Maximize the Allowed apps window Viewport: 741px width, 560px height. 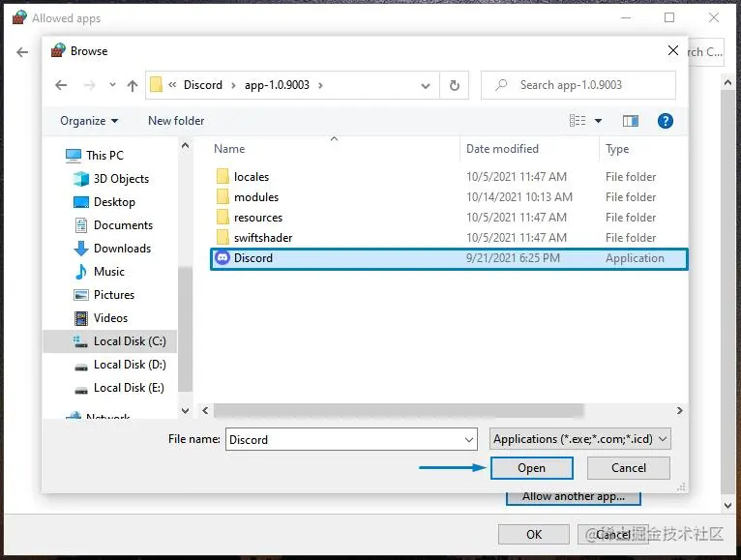pos(669,18)
